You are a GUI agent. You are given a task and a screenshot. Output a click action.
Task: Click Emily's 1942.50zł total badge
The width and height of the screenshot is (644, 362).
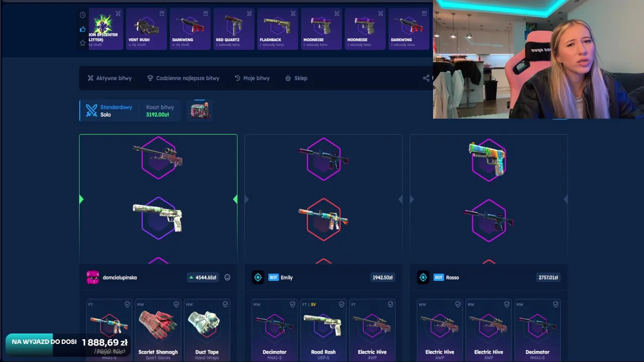click(382, 278)
